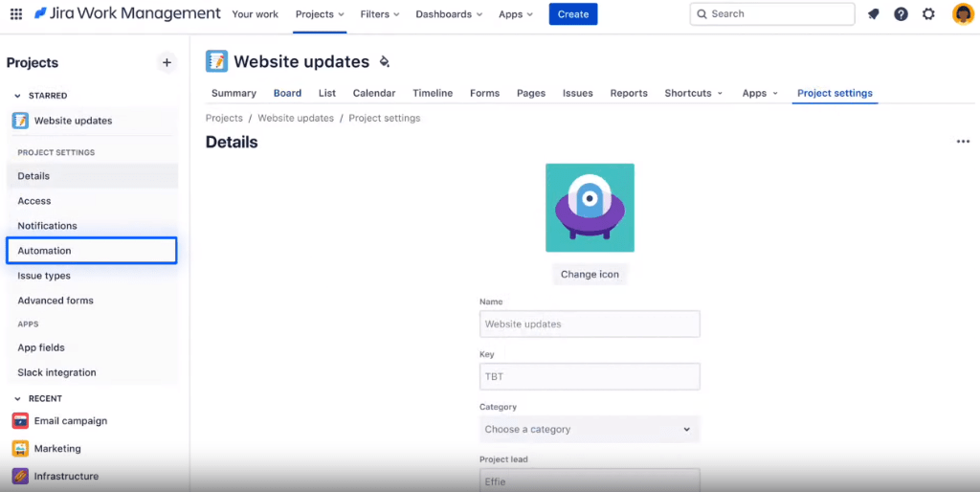Click the Jira Work Management logo
This screenshot has width=980, height=492.
[x=127, y=13]
